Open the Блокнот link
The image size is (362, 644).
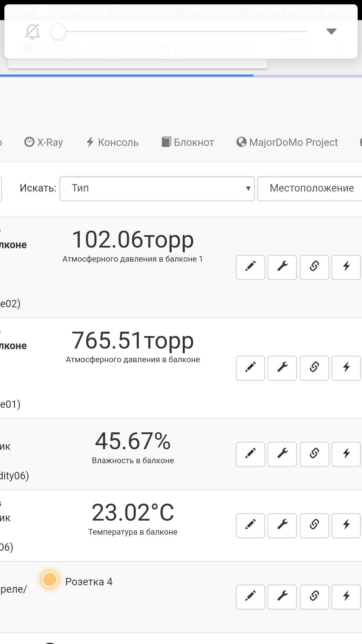[x=188, y=142]
